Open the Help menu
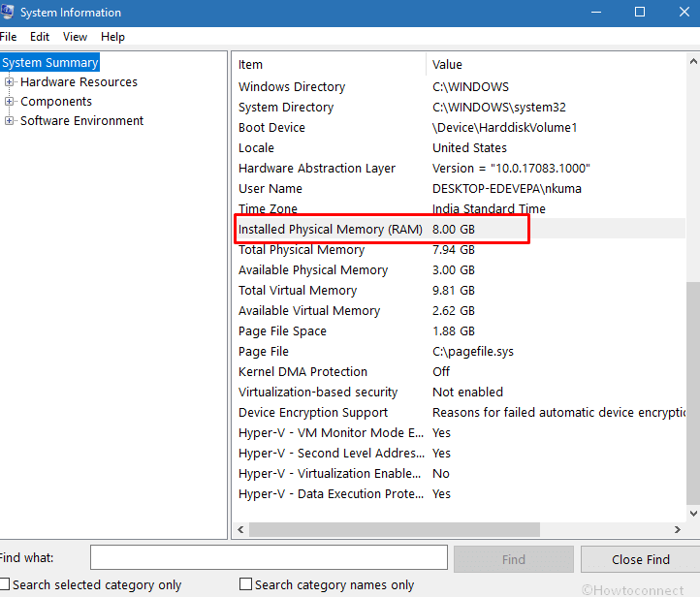The image size is (700, 597). coord(112,37)
